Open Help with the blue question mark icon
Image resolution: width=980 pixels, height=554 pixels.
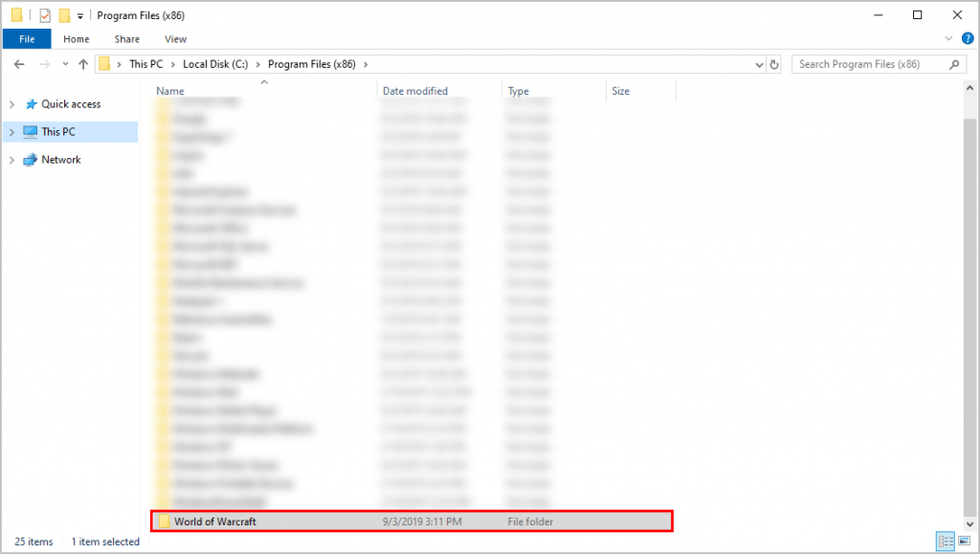(967, 39)
